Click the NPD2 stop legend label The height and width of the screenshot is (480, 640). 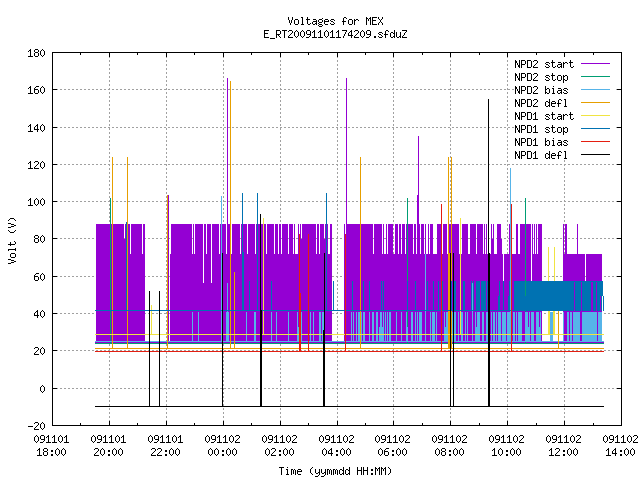point(541,77)
